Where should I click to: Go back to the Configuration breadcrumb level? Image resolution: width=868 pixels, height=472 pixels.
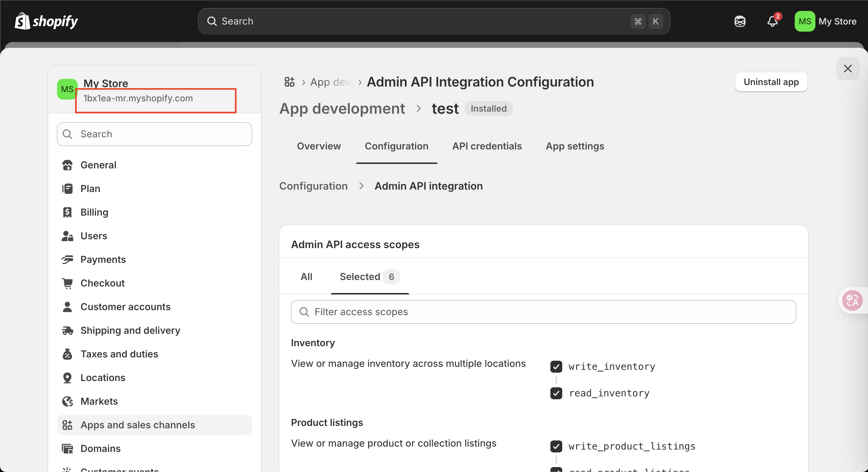313,186
